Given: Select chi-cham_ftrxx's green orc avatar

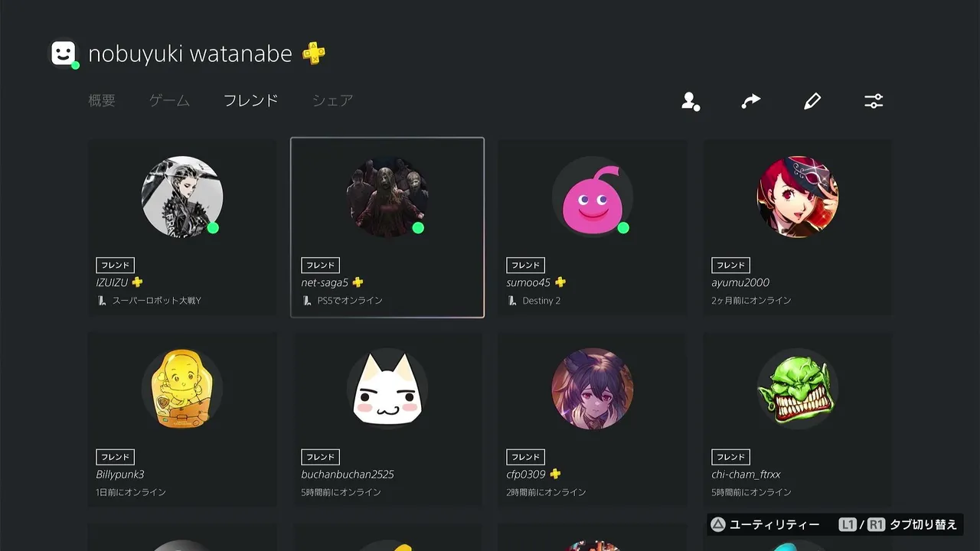Looking at the screenshot, I should 798,389.
